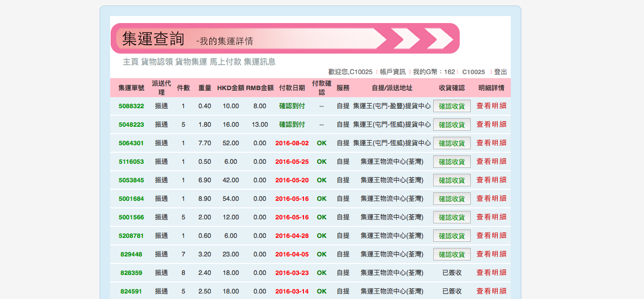Screen dimensions: 644x299
Task: Confirm receipt for order 5053845
Action: coord(452,180)
